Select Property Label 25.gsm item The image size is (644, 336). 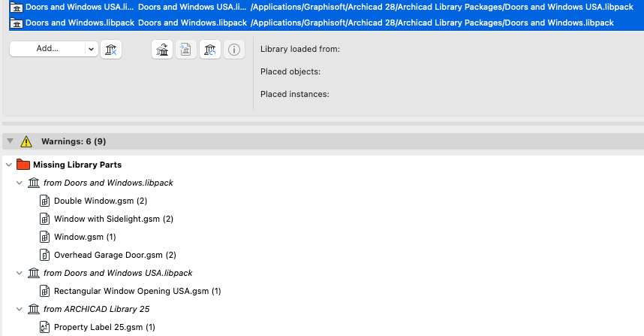[x=104, y=327]
